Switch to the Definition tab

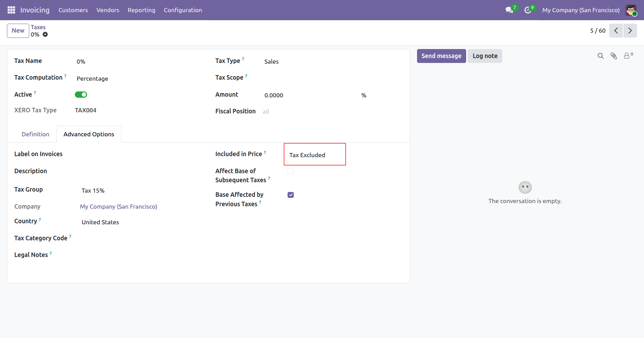tap(36, 134)
